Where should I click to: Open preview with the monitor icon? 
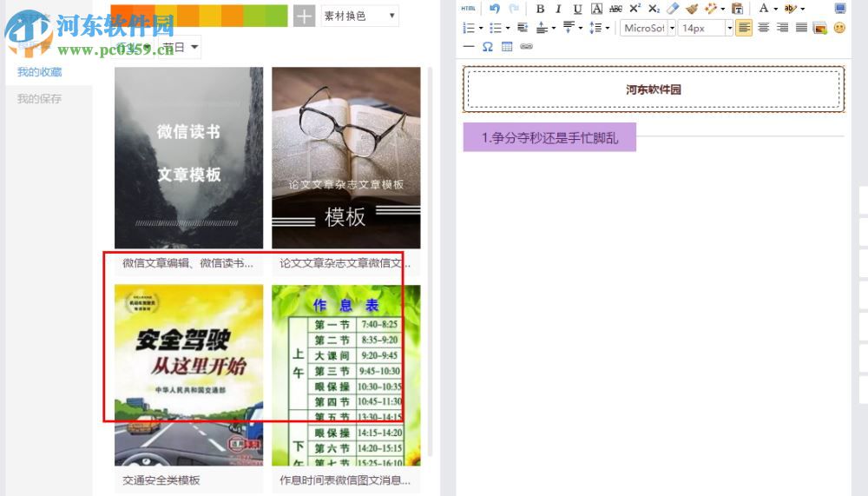click(x=839, y=9)
